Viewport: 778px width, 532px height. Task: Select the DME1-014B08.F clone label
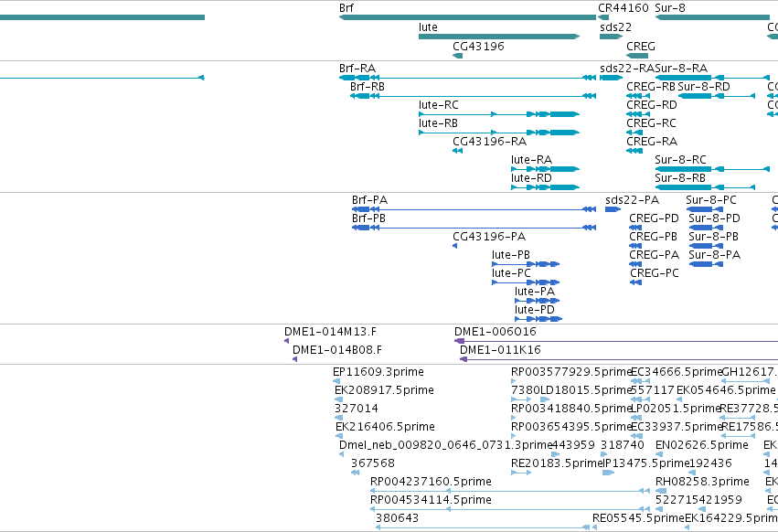pos(337,350)
